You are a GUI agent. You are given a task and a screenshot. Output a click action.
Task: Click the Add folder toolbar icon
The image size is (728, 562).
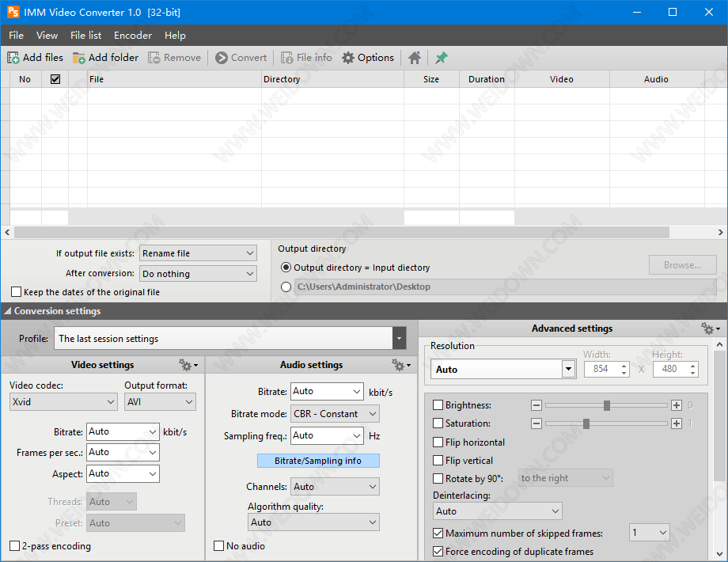click(79, 58)
